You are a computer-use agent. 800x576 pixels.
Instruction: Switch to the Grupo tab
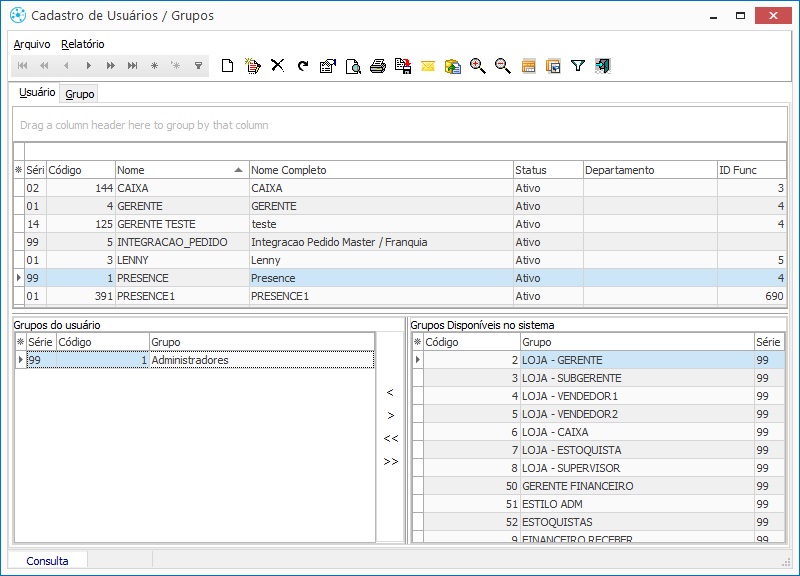click(x=80, y=94)
